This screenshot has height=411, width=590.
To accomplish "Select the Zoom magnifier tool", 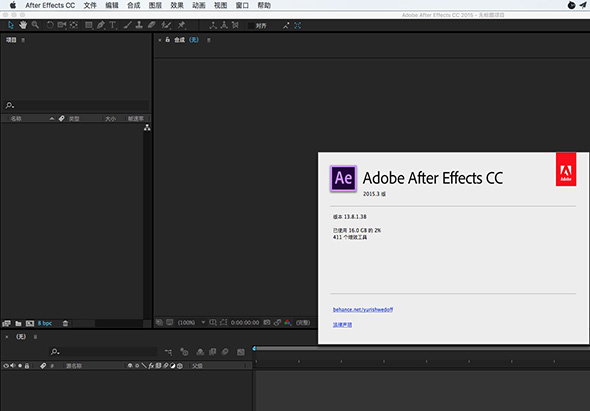I will pos(35,25).
